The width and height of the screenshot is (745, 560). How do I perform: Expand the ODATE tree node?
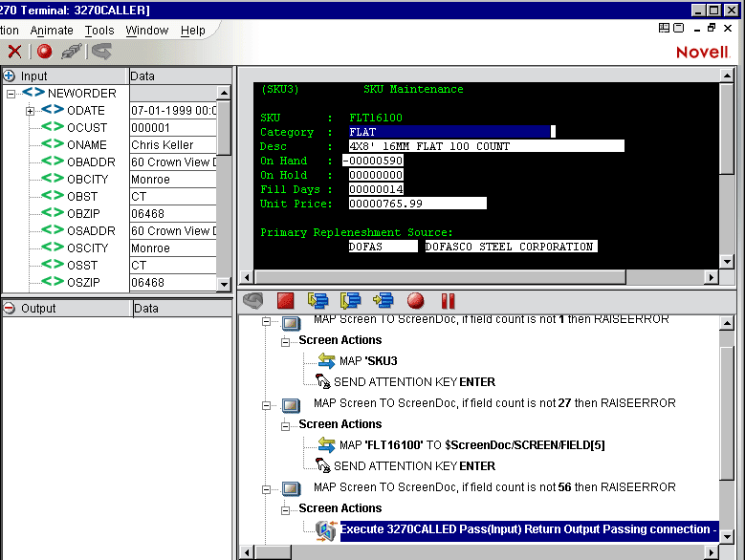tap(30, 111)
